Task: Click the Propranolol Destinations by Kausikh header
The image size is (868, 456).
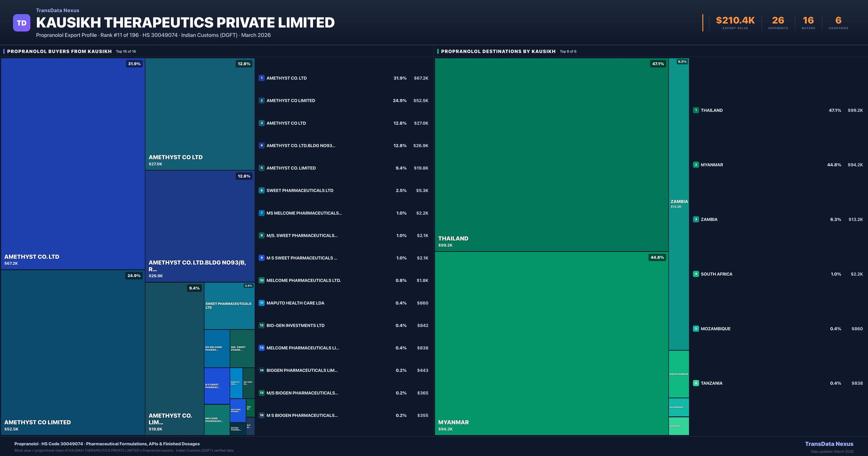Action: (498, 51)
